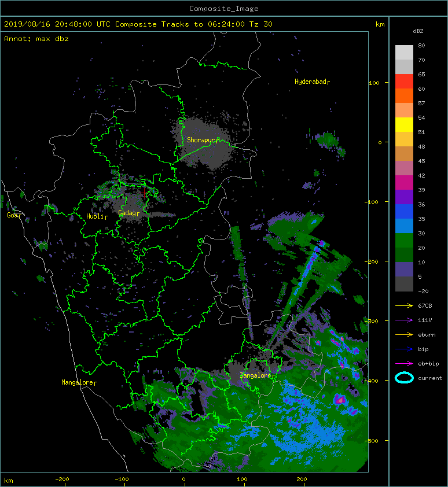Click the -200 tick on bottom km axis
This screenshot has height=487, width=448.
[x=62, y=479]
